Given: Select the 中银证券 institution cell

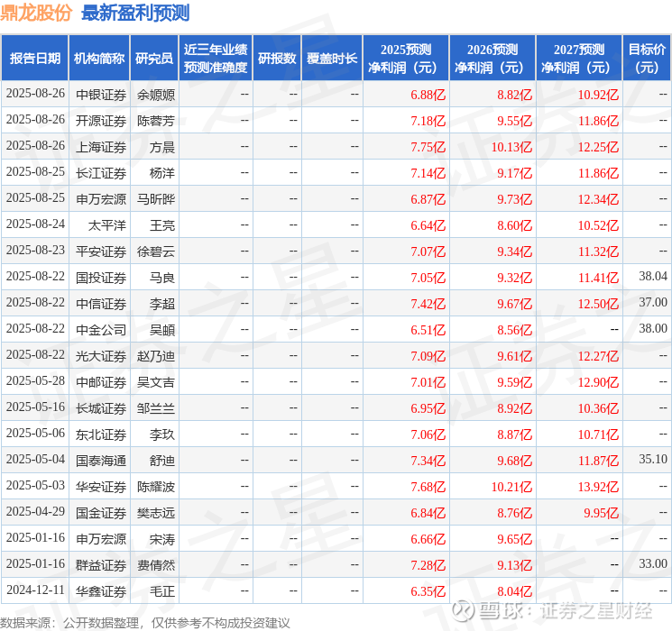Looking at the screenshot, I should (101, 95).
